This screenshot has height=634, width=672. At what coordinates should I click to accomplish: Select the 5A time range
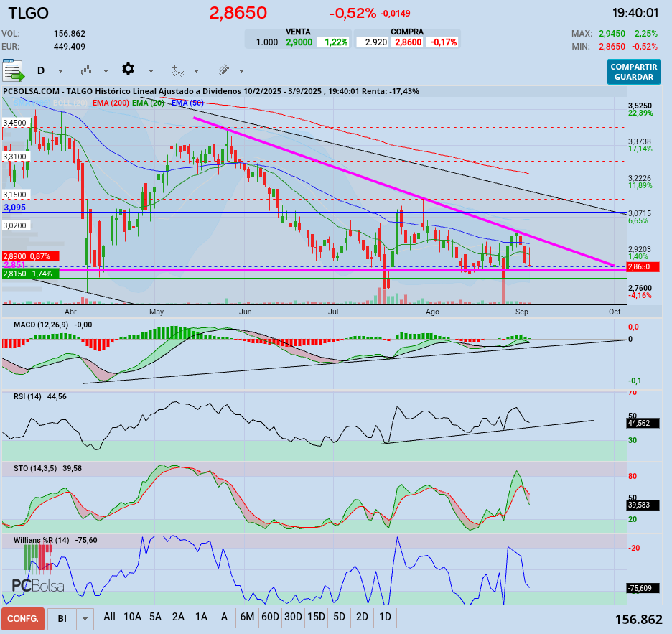click(155, 617)
